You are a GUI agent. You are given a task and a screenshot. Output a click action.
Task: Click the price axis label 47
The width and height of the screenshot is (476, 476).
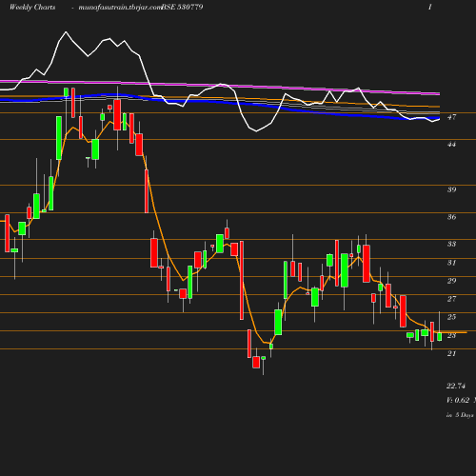(x=451, y=117)
